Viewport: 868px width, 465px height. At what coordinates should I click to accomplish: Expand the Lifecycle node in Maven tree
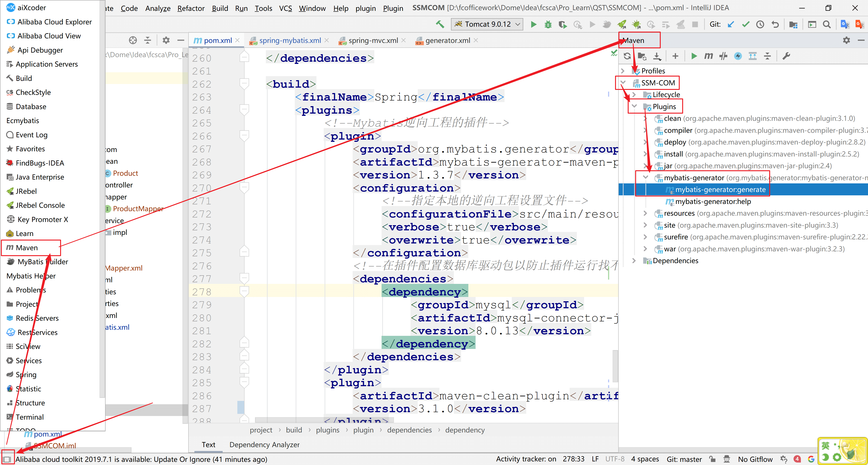coord(634,95)
